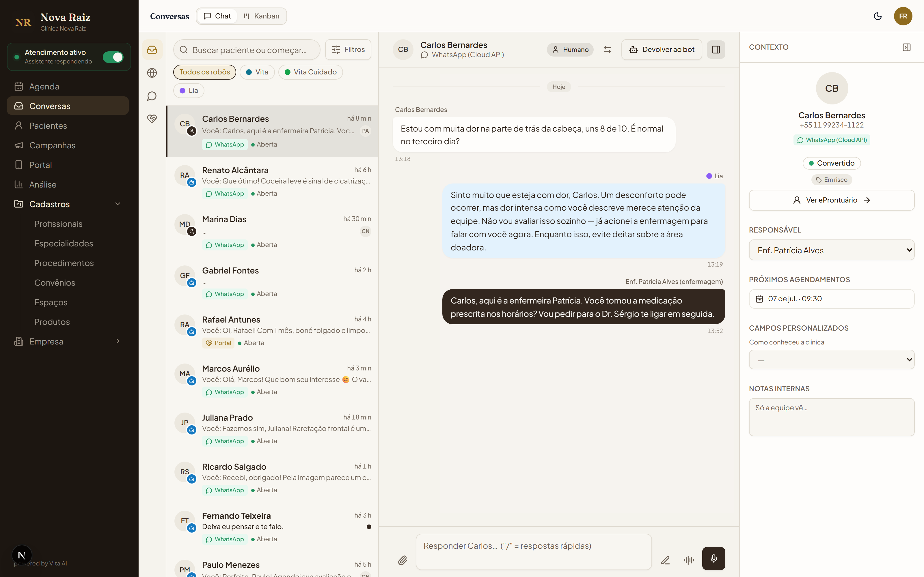Open the heart handshake icon in rail
Screen dimensions: 924x577
coord(152,119)
